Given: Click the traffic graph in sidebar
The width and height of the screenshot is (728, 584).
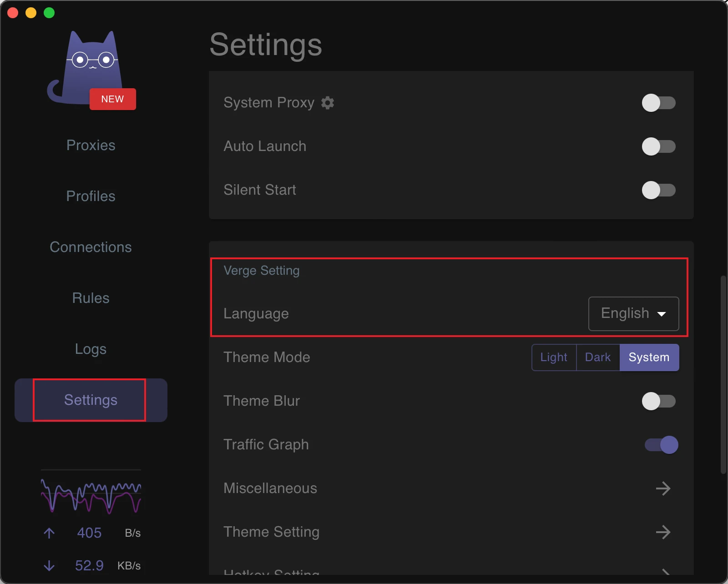Looking at the screenshot, I should 91,496.
